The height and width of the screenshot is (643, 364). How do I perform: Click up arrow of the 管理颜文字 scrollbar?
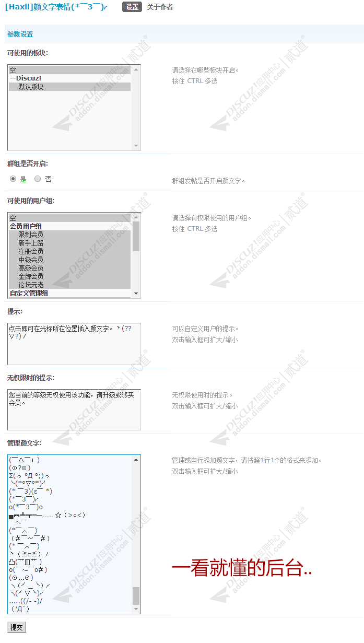(x=136, y=459)
